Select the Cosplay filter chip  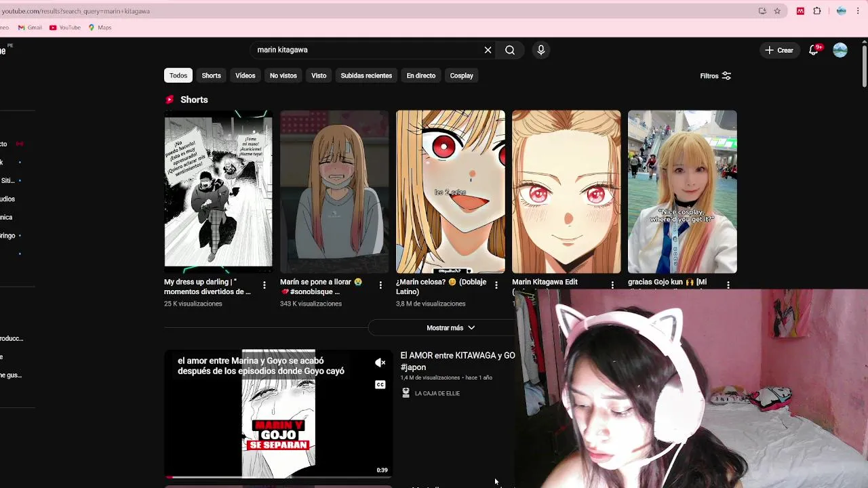coord(462,76)
